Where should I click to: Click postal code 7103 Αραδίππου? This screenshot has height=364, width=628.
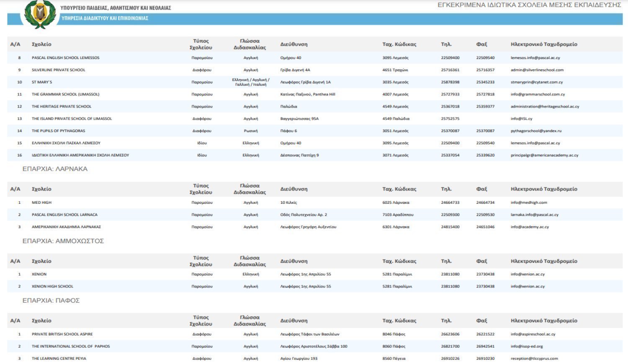[398, 215]
